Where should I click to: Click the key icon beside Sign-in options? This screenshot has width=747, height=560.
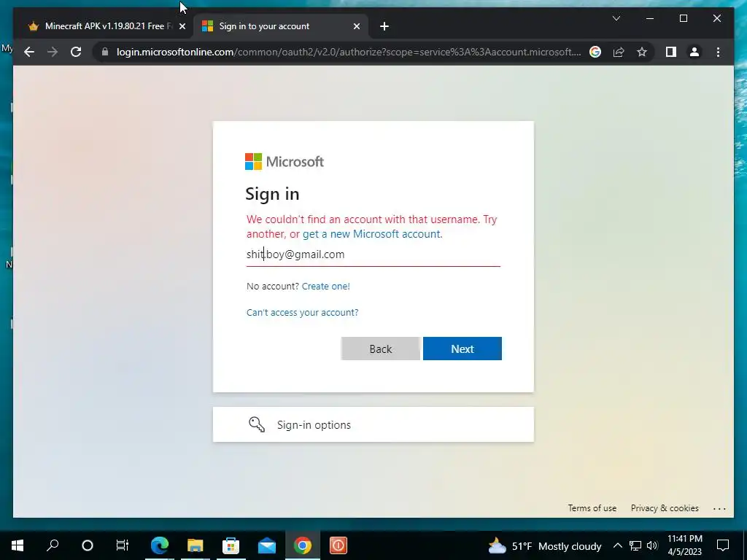coord(257,424)
